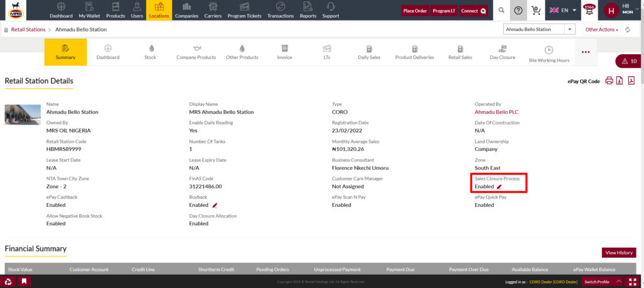Click the station photo thumbnail
Screen dimensions: 644x288
point(23,114)
